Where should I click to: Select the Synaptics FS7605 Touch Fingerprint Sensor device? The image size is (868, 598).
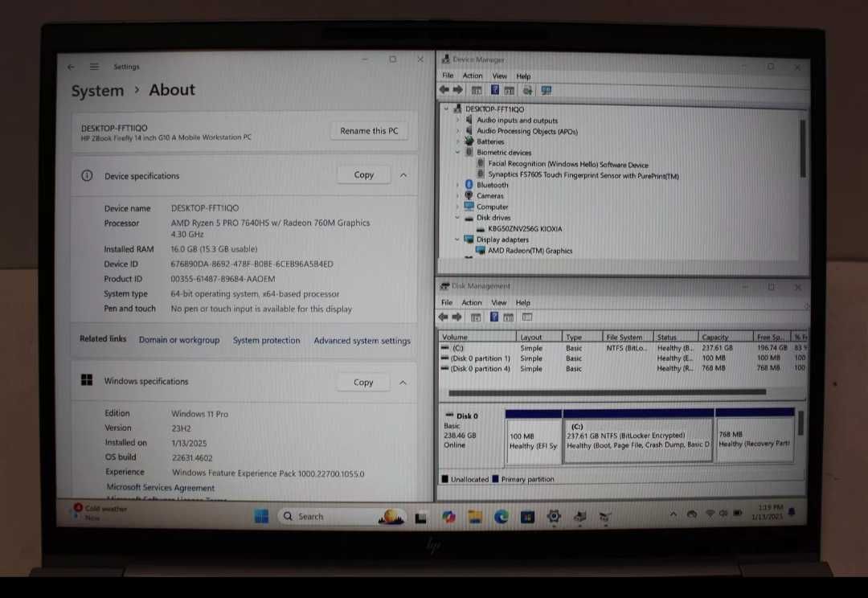pyautogui.click(x=583, y=175)
